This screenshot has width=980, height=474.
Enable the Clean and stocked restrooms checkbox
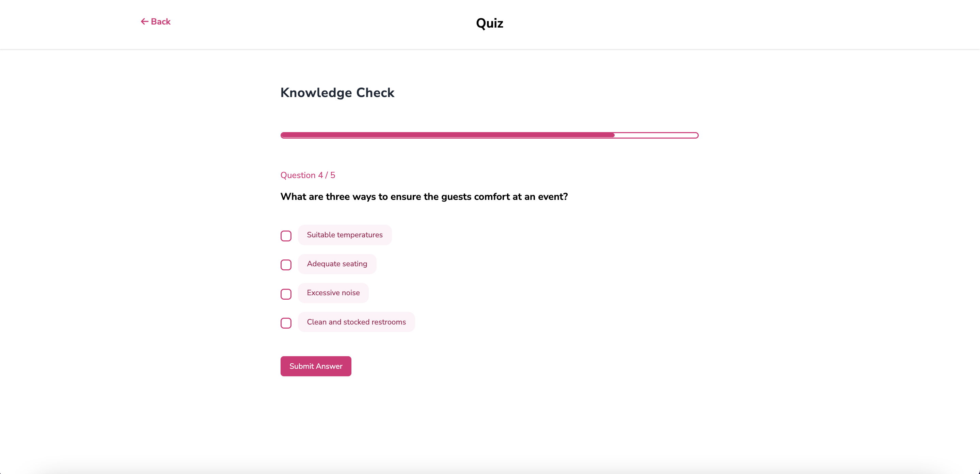[x=286, y=323]
